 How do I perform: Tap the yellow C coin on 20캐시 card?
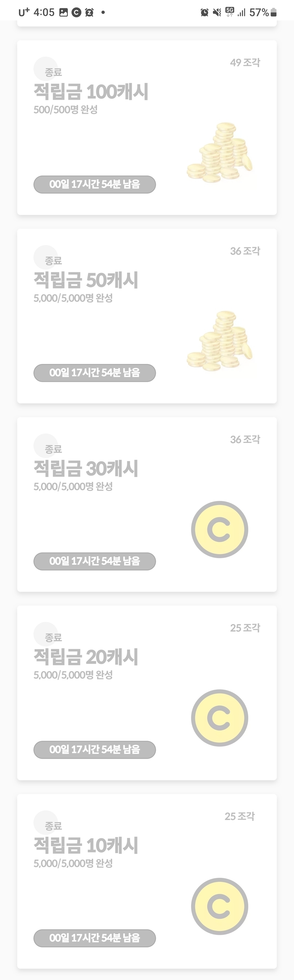tap(220, 718)
